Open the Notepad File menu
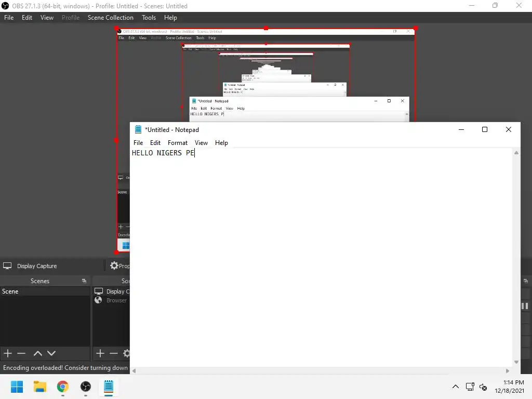532x399 pixels. [138, 143]
